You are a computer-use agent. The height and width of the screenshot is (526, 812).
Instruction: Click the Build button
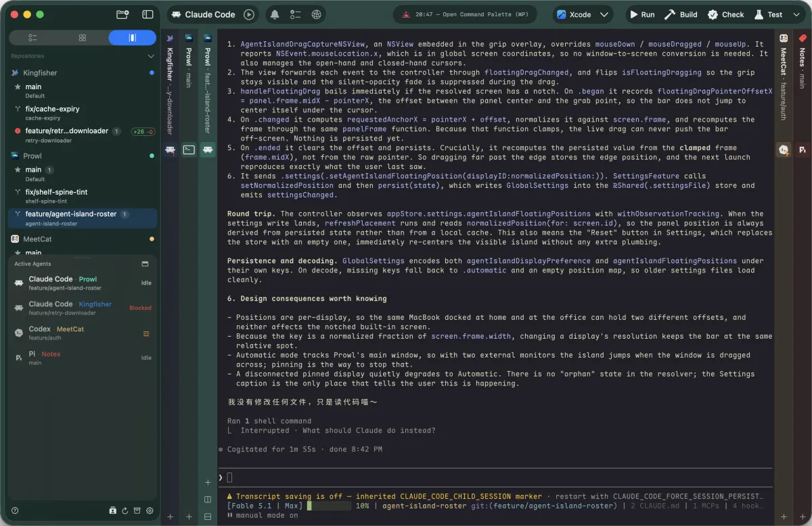coord(681,14)
